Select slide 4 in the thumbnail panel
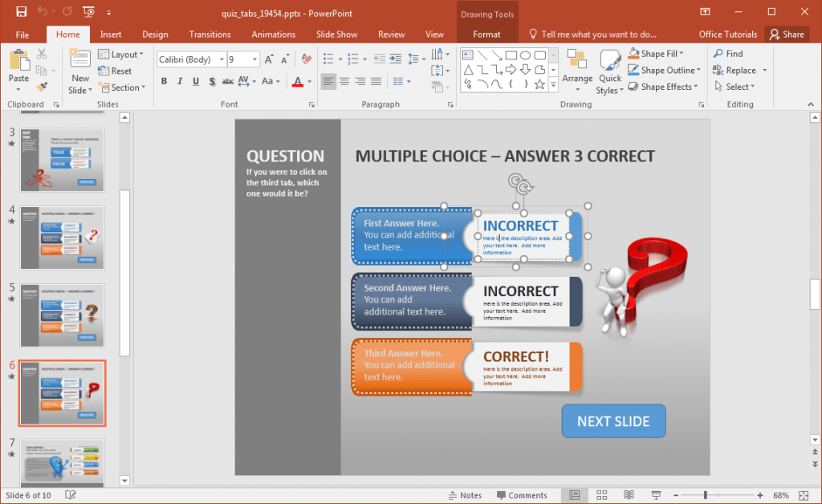Image resolution: width=822 pixels, height=504 pixels. 62,238
